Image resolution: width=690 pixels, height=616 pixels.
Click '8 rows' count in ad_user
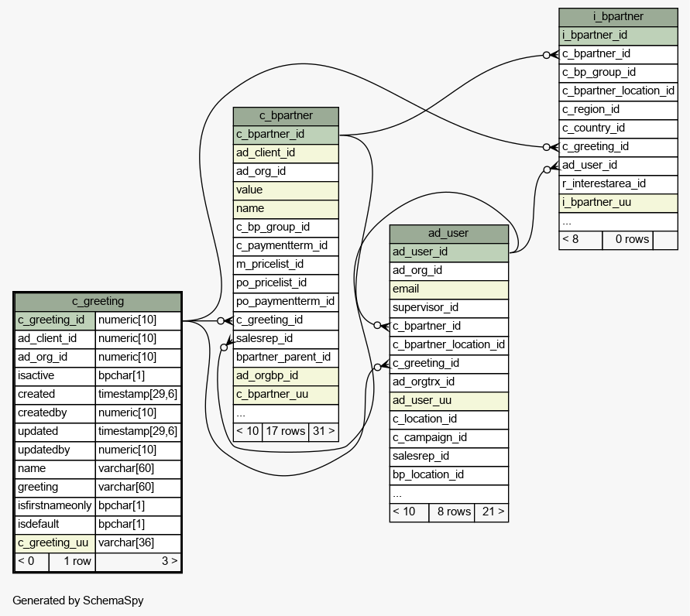click(451, 512)
